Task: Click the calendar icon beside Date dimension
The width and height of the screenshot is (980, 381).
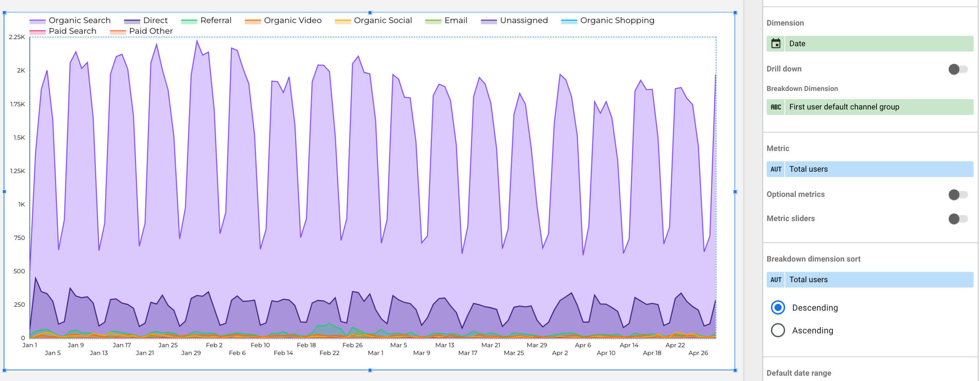Action: tap(776, 44)
